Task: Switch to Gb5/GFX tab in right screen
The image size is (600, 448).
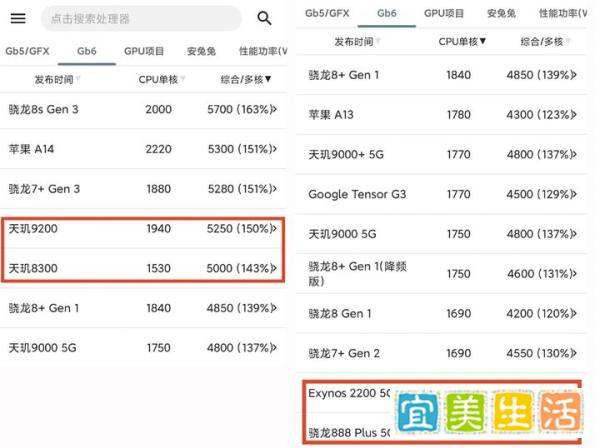Action: [x=327, y=13]
